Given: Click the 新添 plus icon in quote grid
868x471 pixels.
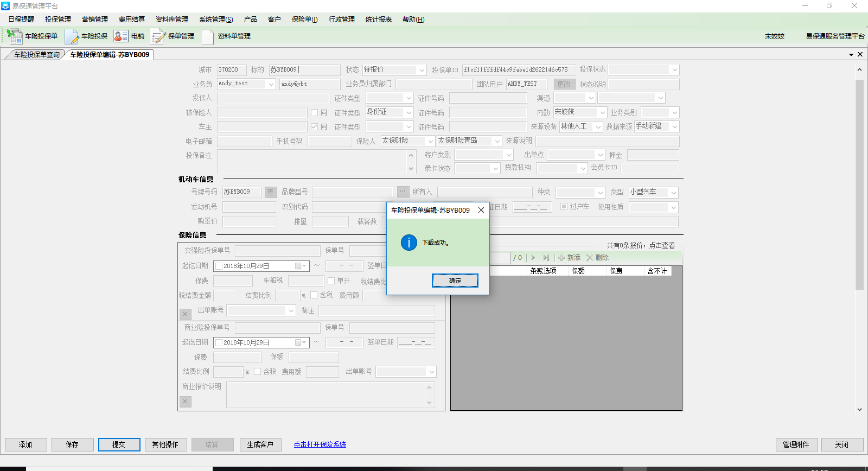Looking at the screenshot, I should [561, 258].
